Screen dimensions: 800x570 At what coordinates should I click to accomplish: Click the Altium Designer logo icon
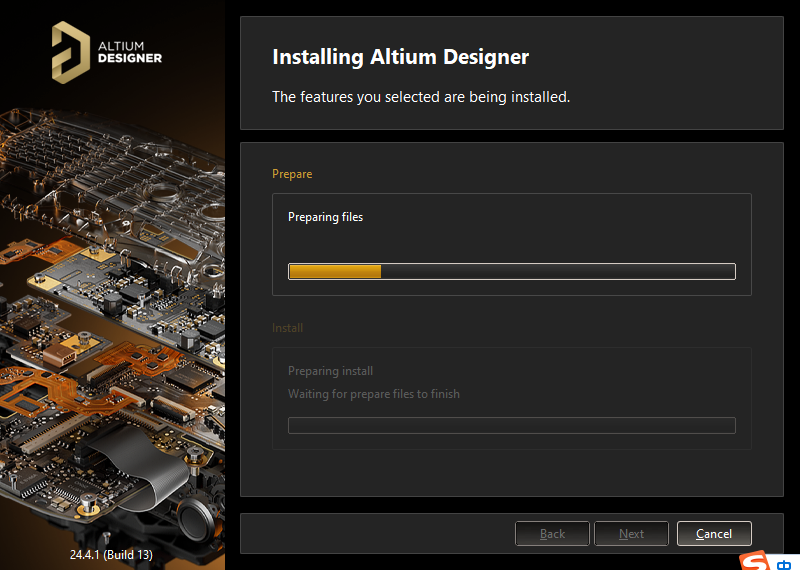pos(71,52)
